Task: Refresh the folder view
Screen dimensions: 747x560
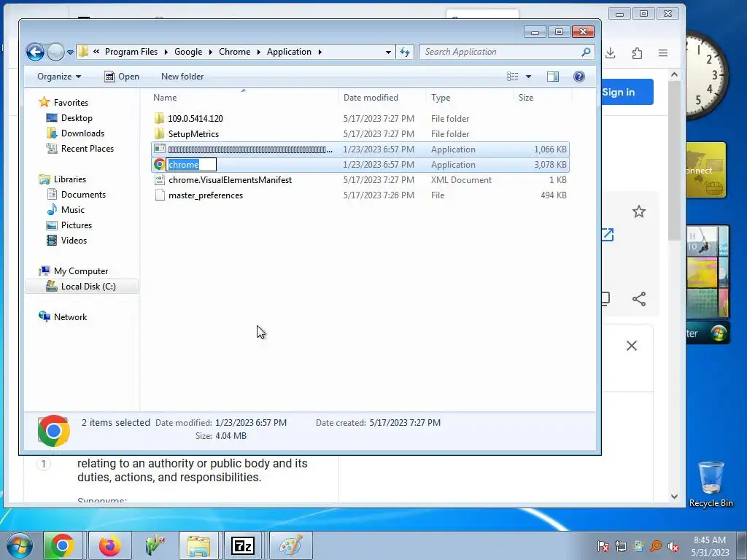Action: pos(405,52)
